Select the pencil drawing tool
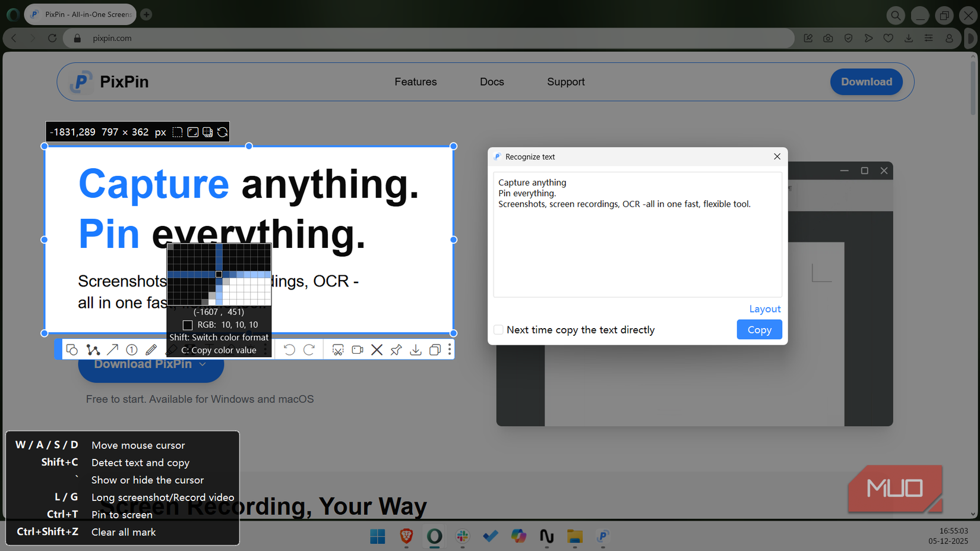Viewport: 980px width, 551px height. (151, 350)
